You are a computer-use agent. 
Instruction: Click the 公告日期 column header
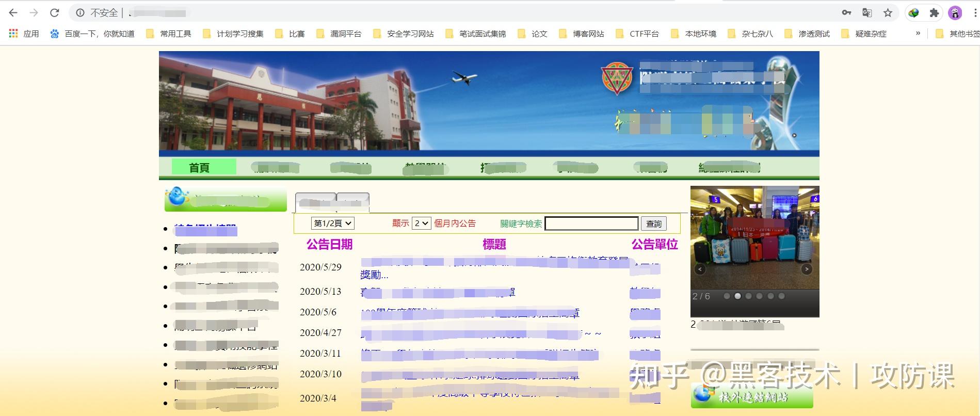tap(329, 244)
